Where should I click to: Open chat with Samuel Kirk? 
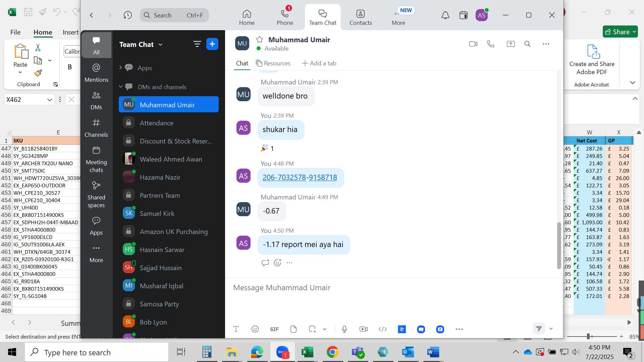click(169, 213)
